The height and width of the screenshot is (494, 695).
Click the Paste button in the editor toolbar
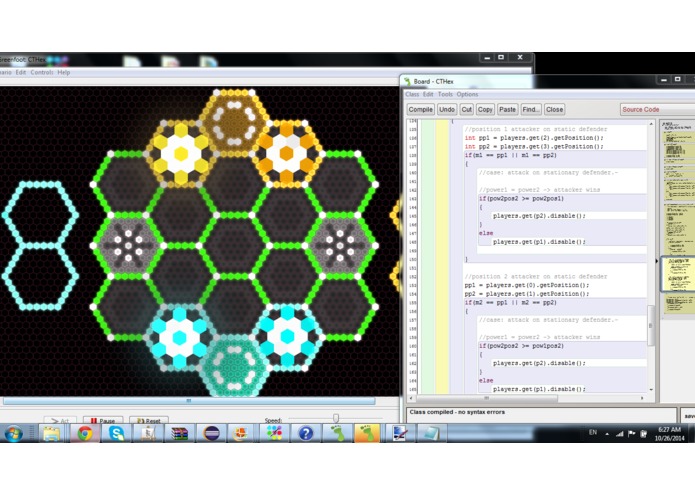(x=507, y=109)
